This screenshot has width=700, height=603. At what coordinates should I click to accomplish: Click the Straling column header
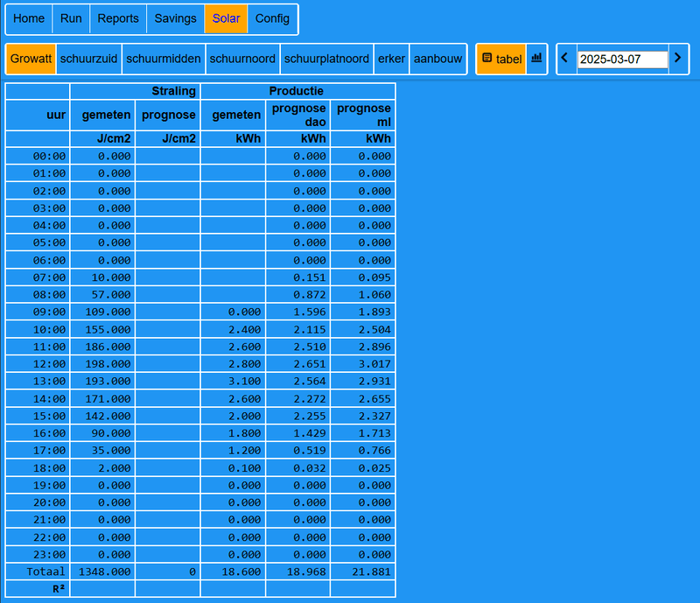pos(135,91)
